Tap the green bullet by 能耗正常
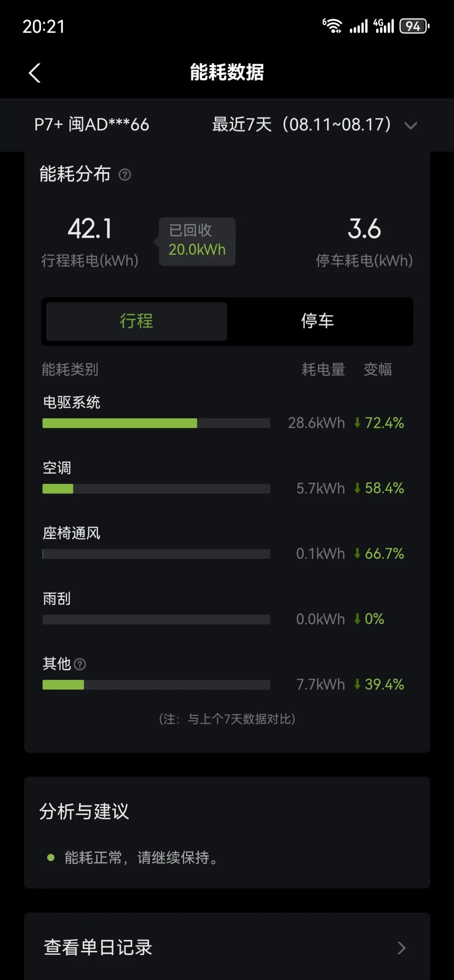 coord(51,857)
